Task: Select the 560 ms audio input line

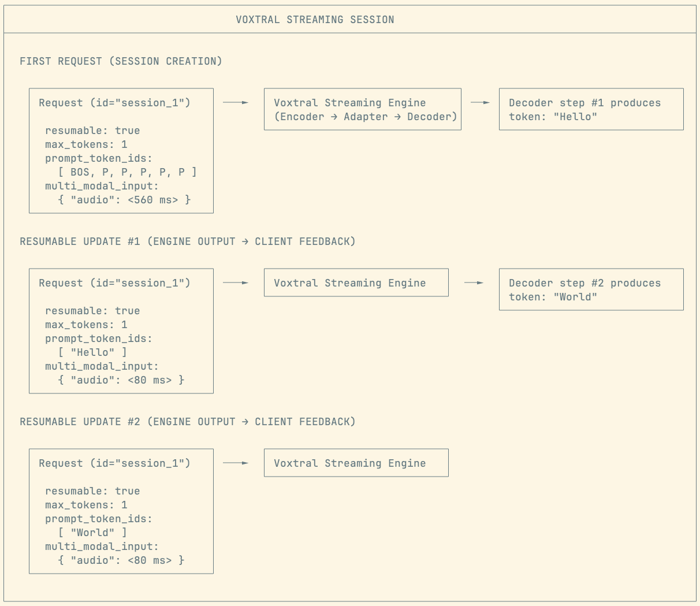Action: (124, 200)
